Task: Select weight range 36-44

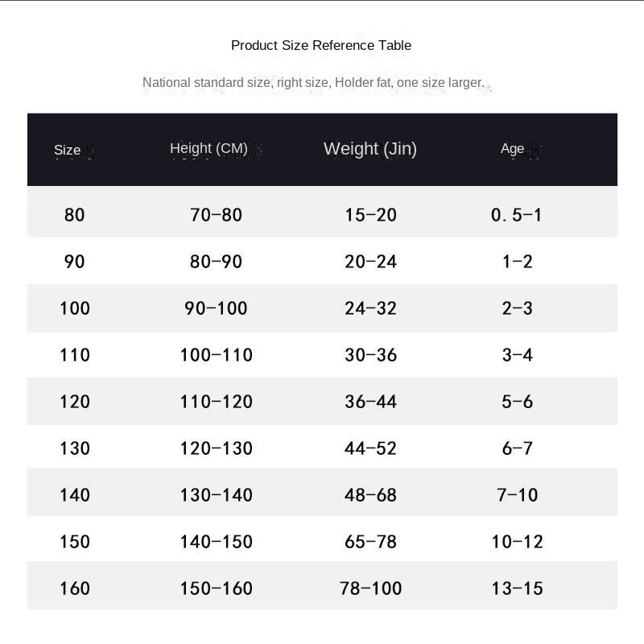Action: [370, 402]
